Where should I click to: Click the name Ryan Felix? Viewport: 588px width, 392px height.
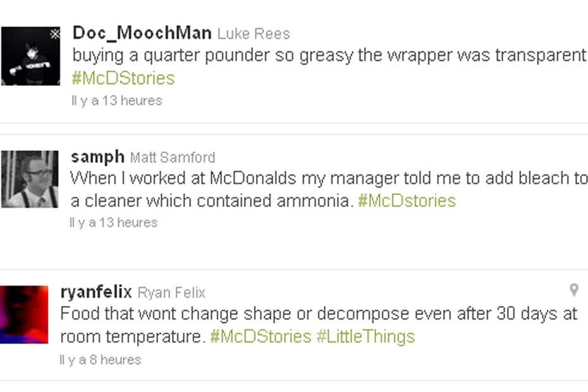pos(171,293)
